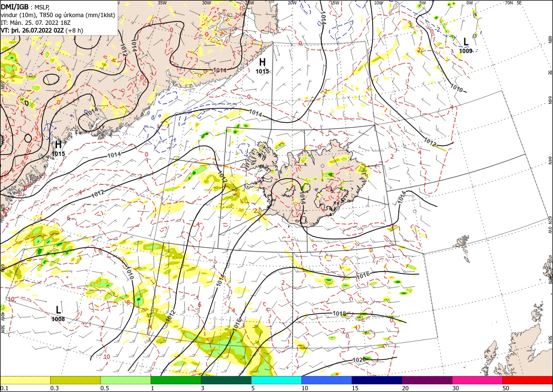Click the blue 10 mm legend color band
This screenshot has width=553, height=392.
327,380
